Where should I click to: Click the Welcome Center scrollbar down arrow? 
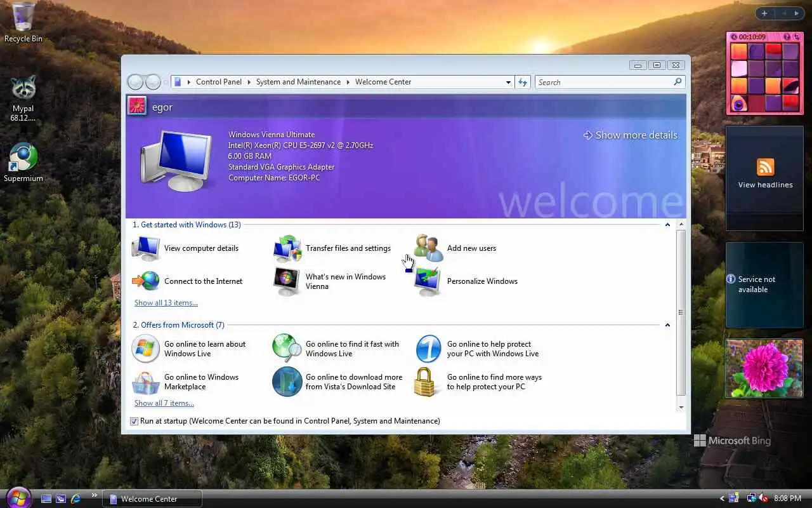681,407
